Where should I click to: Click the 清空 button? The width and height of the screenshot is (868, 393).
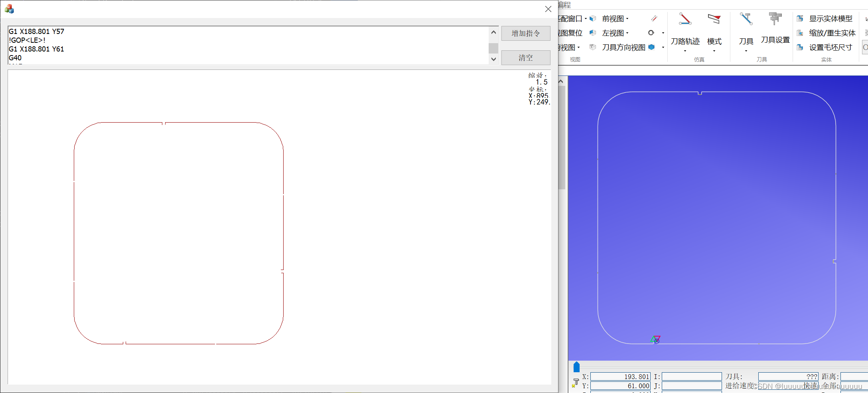coord(526,58)
